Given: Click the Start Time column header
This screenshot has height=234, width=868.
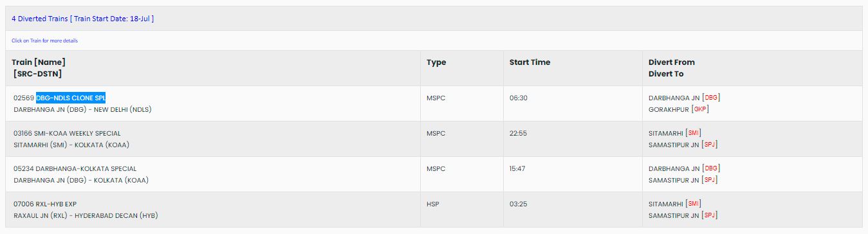Looking at the screenshot, I should click(x=530, y=62).
